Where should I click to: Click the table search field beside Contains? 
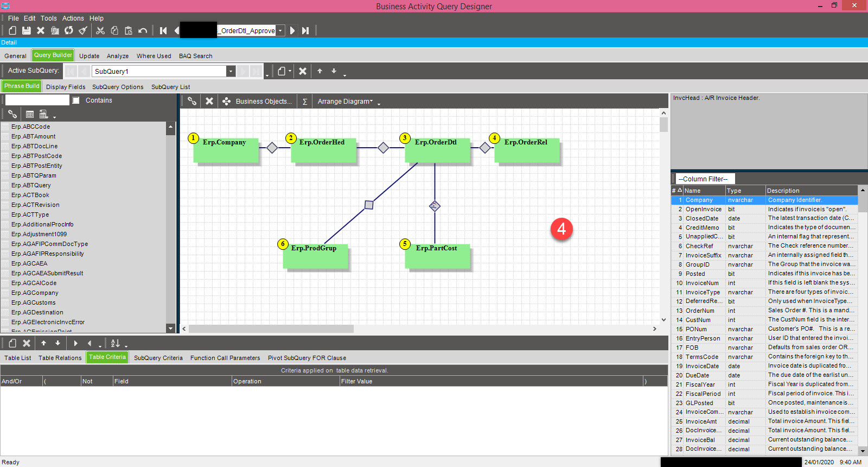pos(37,100)
